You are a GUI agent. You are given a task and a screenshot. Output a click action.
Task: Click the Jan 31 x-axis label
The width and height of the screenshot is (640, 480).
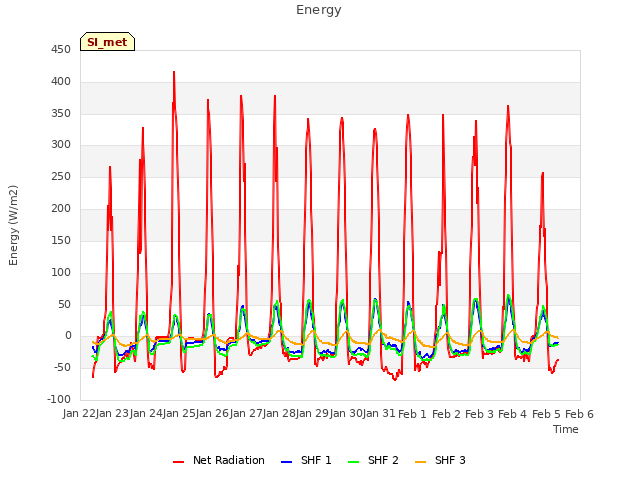click(379, 414)
